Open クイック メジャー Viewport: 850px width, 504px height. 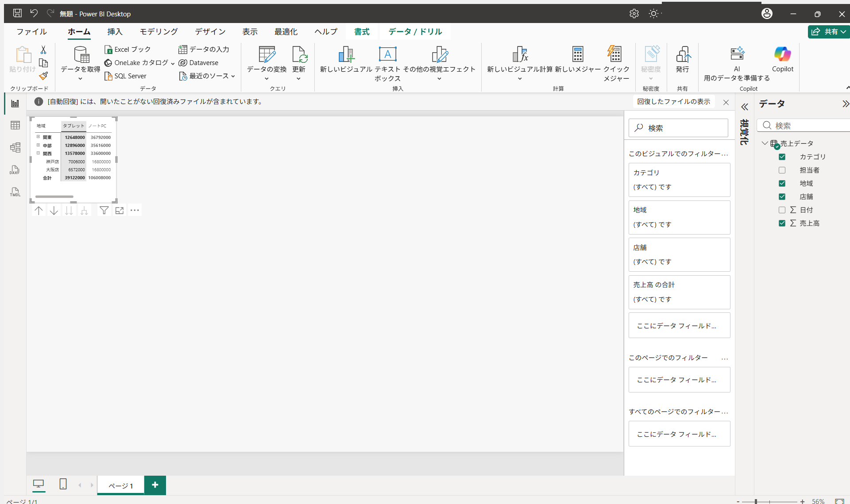coord(616,64)
